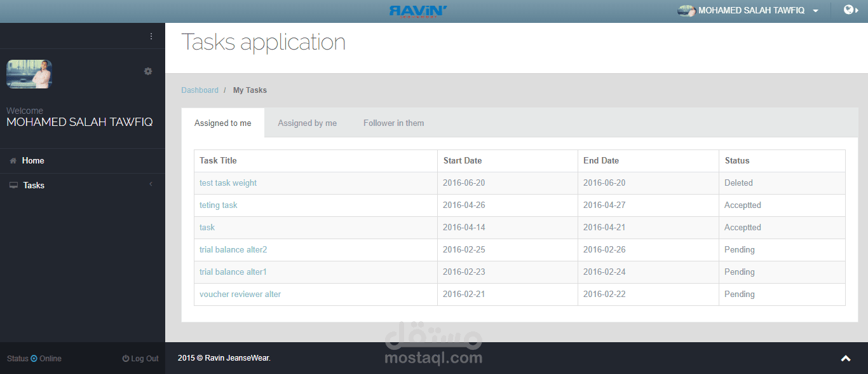Open profile settings gear icon

pos(148,71)
